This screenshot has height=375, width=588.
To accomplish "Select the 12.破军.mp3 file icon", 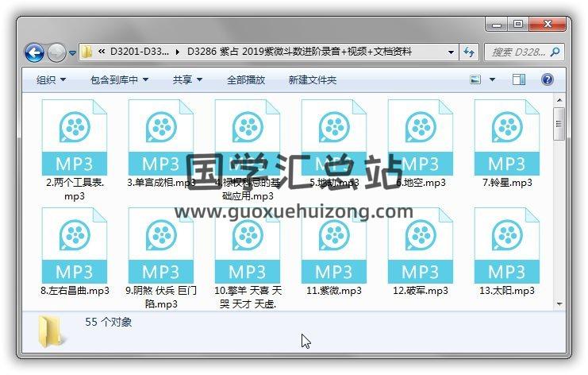I will [421, 245].
